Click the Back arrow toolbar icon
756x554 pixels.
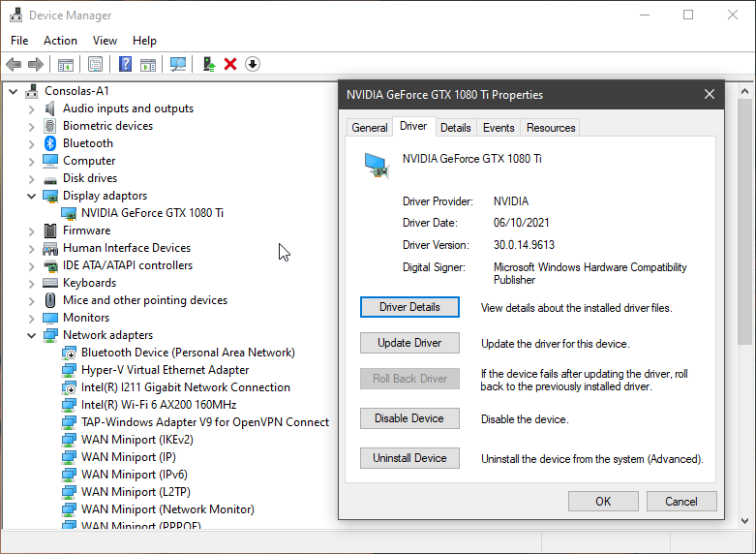point(14,64)
